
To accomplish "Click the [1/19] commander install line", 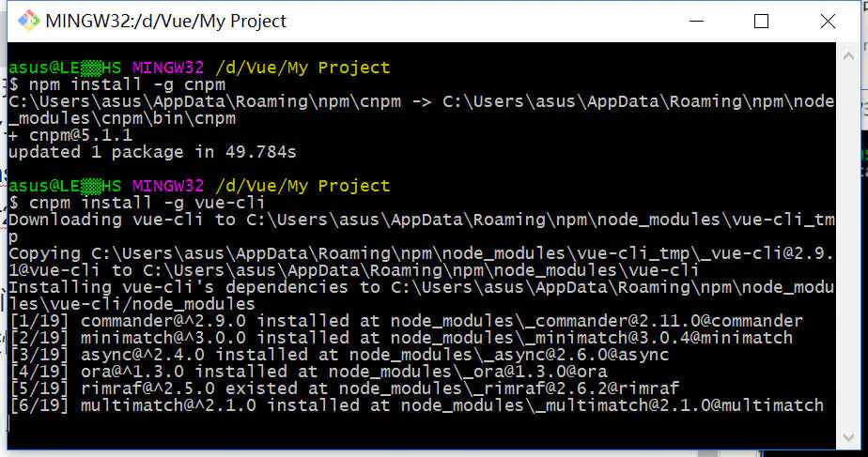I will coord(406,321).
